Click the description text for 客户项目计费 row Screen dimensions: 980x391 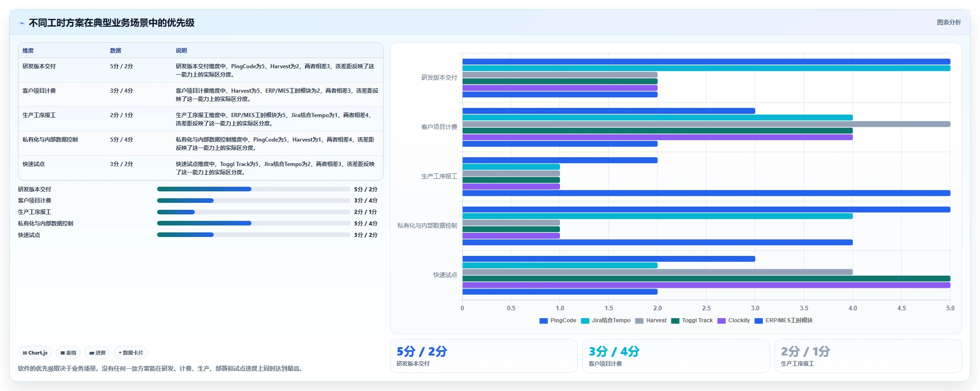[277, 95]
